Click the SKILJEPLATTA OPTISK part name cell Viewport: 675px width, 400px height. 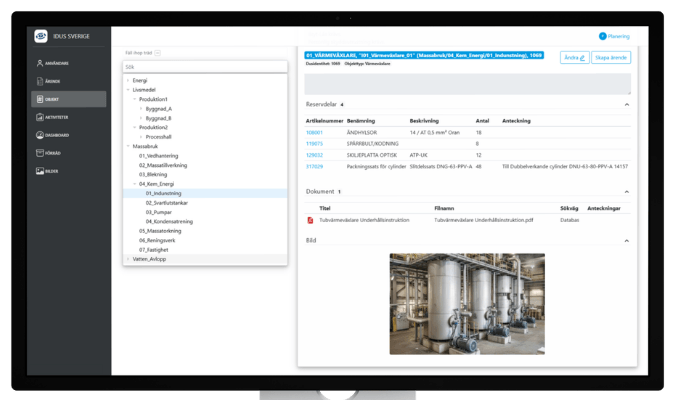click(x=372, y=155)
